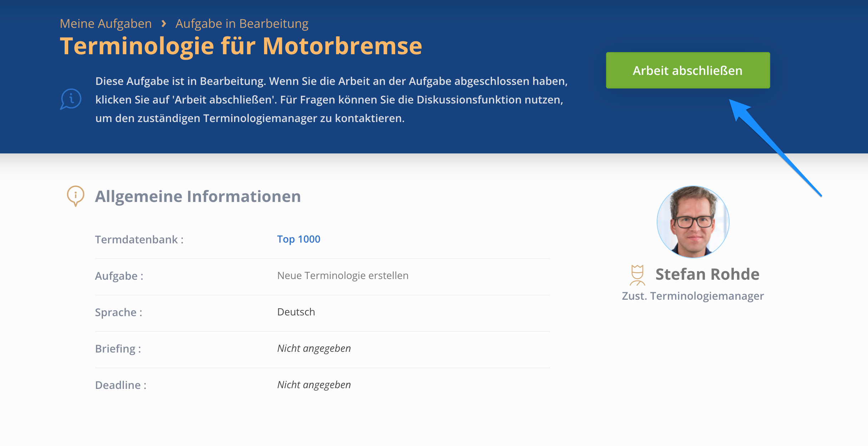
Task: Click the 'Aufgabe :' label
Action: coord(119,276)
